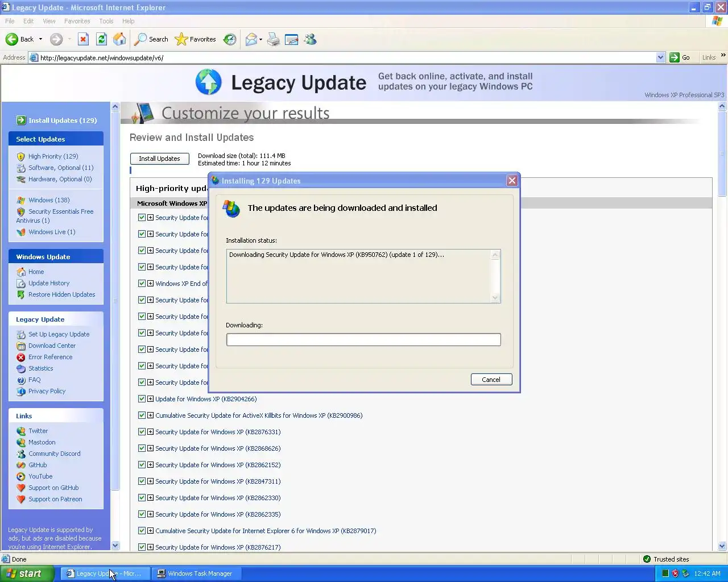
Task: Expand details for Security Update KB2876217
Action: point(150,547)
